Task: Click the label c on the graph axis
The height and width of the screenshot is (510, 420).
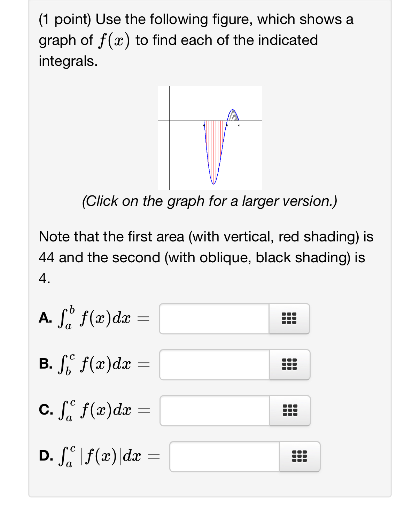Action: tap(239, 125)
